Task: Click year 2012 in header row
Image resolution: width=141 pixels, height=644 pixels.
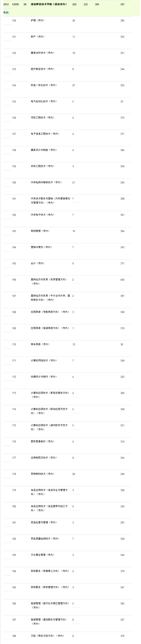Action: coord(6,4)
